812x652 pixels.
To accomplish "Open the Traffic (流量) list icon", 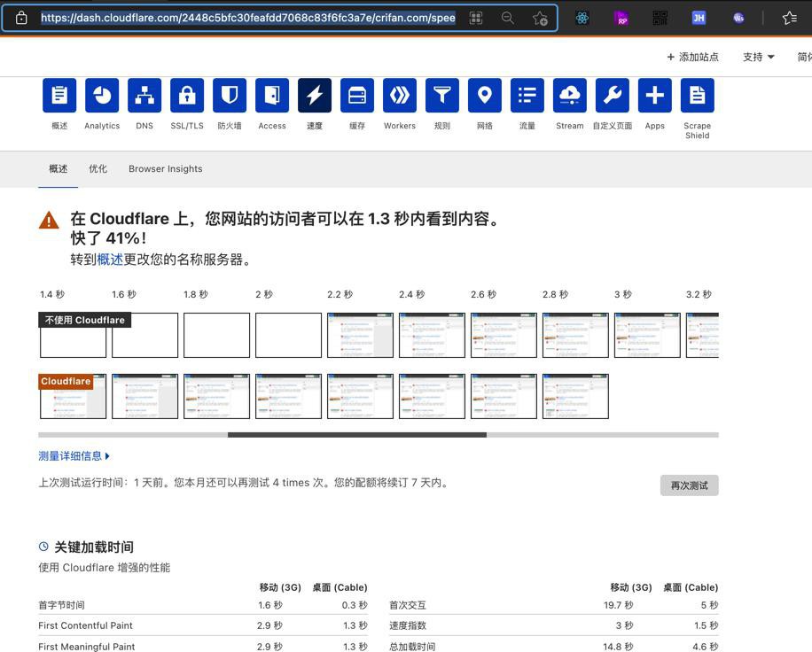I will [x=527, y=95].
